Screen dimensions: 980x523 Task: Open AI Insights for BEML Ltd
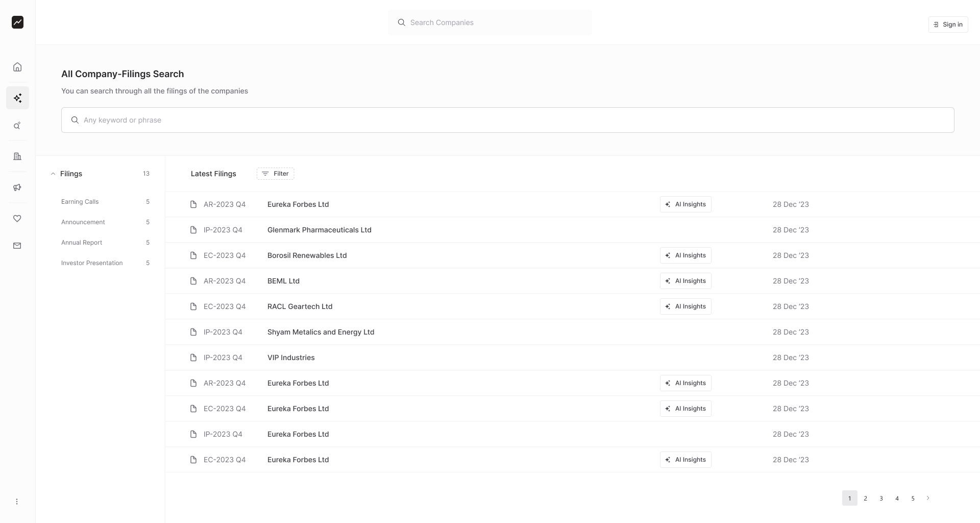[x=685, y=281]
